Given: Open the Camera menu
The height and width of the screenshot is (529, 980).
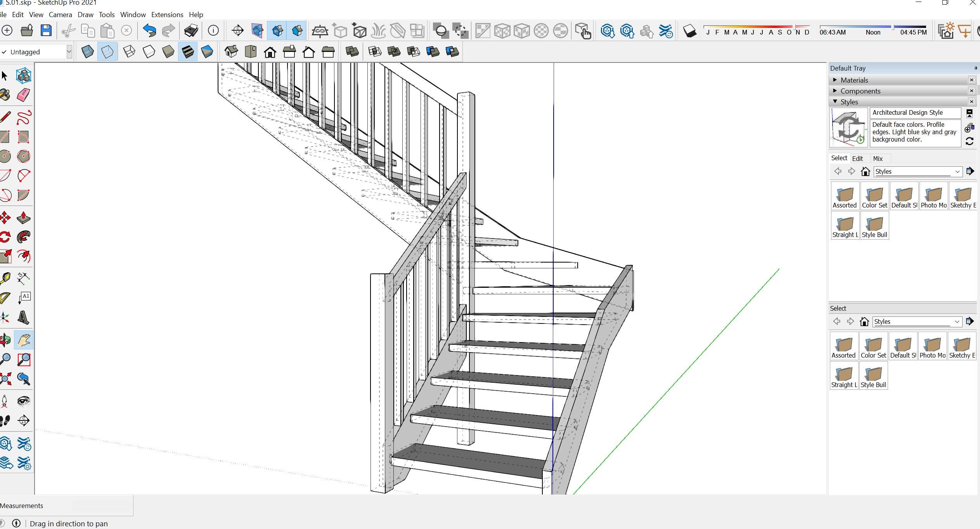Looking at the screenshot, I should (60, 14).
